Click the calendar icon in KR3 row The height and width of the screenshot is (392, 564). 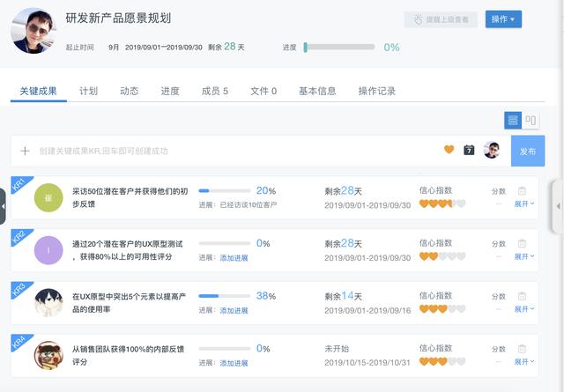pos(522,296)
